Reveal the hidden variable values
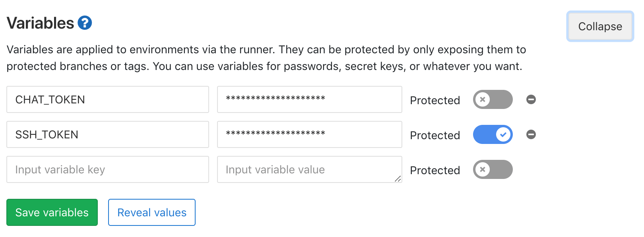Image resolution: width=644 pixels, height=237 pixels. click(x=152, y=212)
